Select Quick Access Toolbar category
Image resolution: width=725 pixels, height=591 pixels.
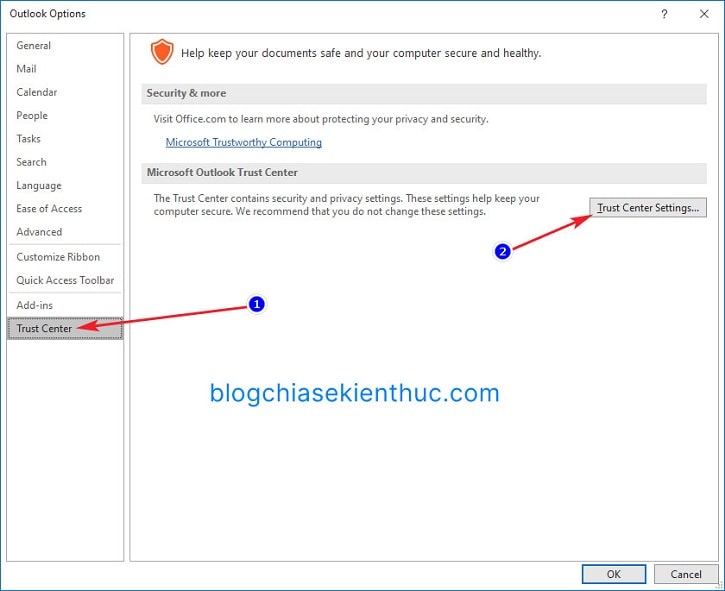click(x=65, y=280)
